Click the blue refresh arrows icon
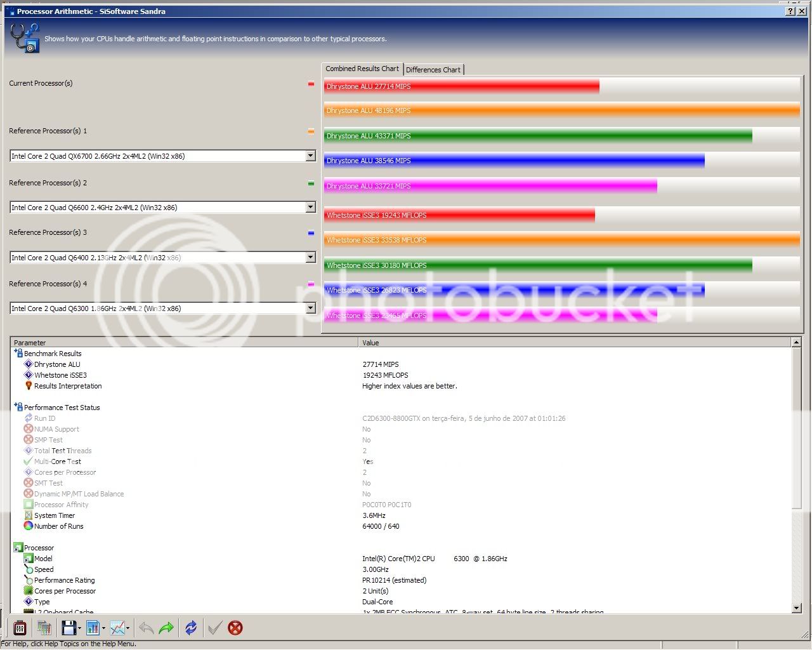 191,628
